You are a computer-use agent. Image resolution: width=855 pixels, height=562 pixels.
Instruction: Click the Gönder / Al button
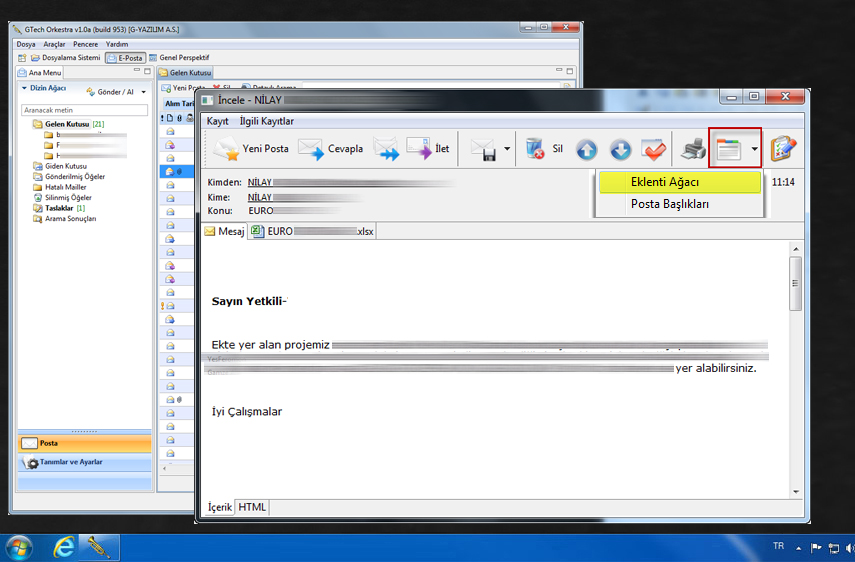tap(110, 92)
